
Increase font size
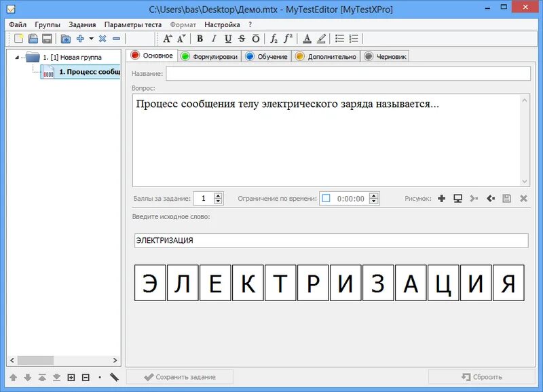point(167,39)
